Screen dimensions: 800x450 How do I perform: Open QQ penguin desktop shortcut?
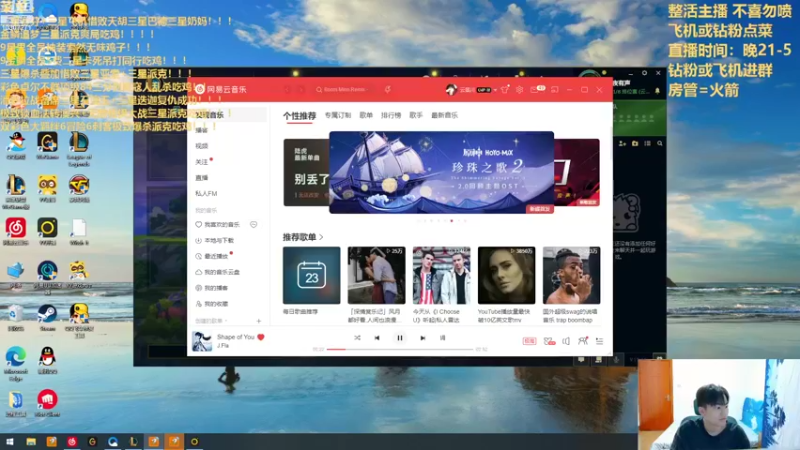[x=47, y=360]
